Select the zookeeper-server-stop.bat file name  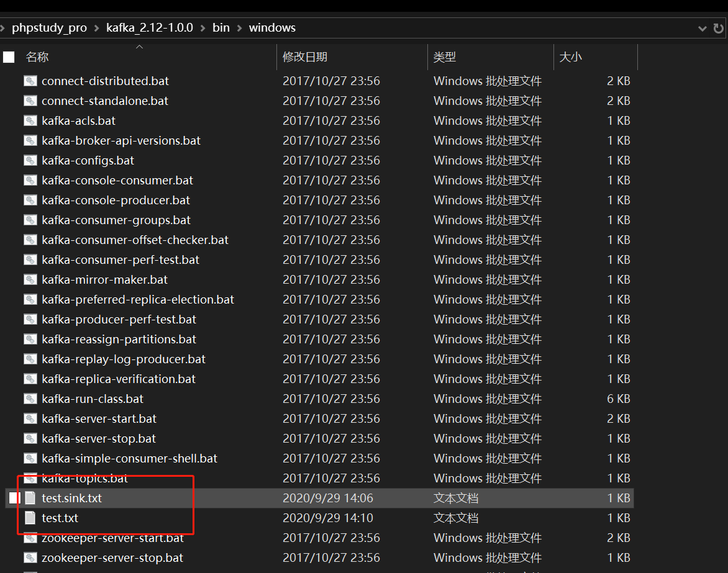click(112, 558)
